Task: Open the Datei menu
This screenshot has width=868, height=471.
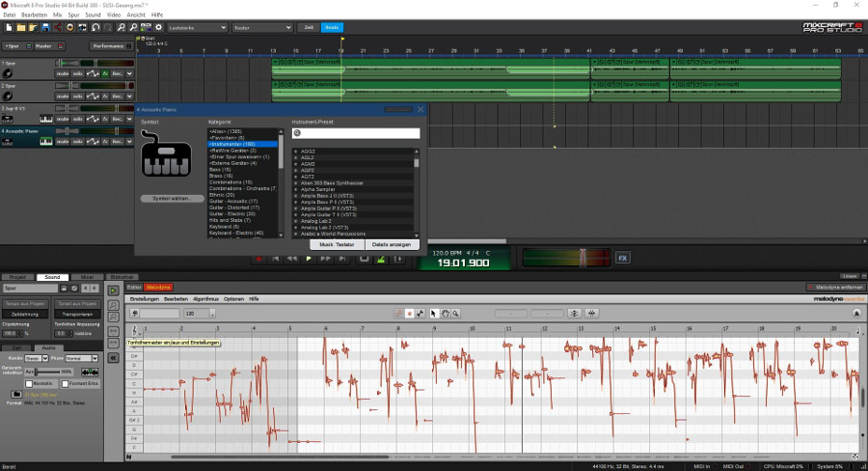Action: click(10, 15)
